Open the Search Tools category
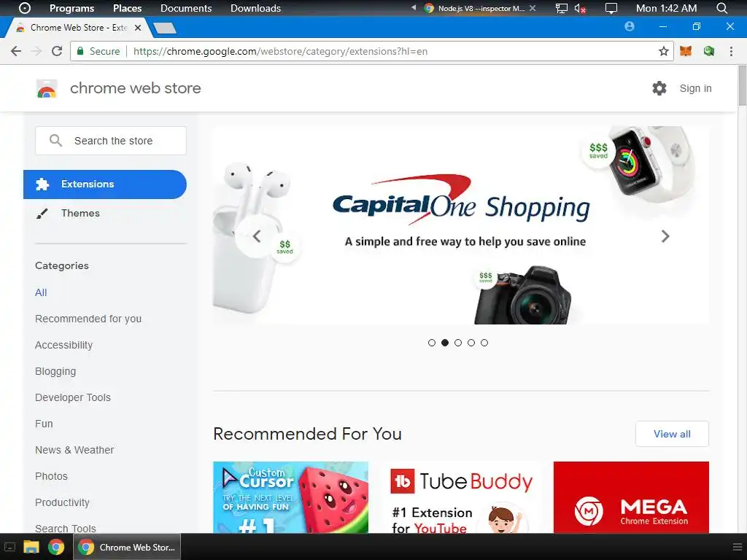The width and height of the screenshot is (747, 560). (65, 528)
